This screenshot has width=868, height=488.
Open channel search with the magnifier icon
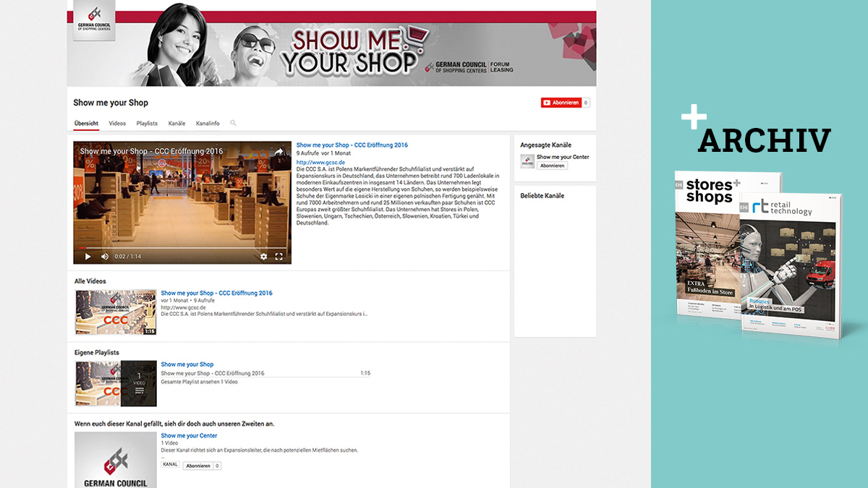pyautogui.click(x=233, y=123)
